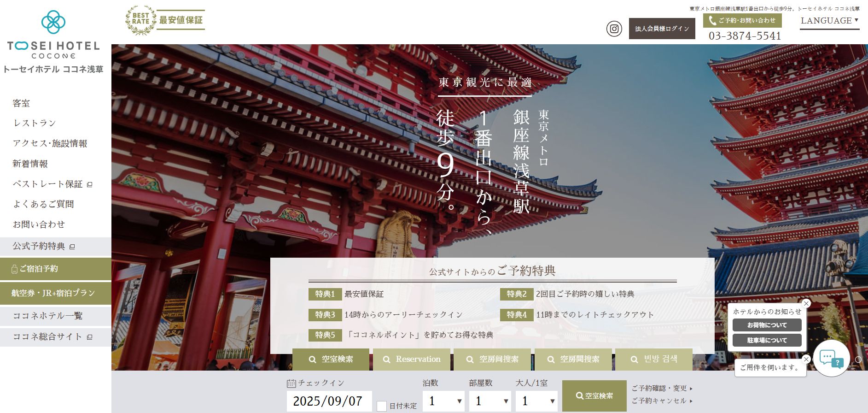This screenshot has width=868, height=413.
Task: Click the ご予約・お問い合わせ label
Action: coord(747,20)
